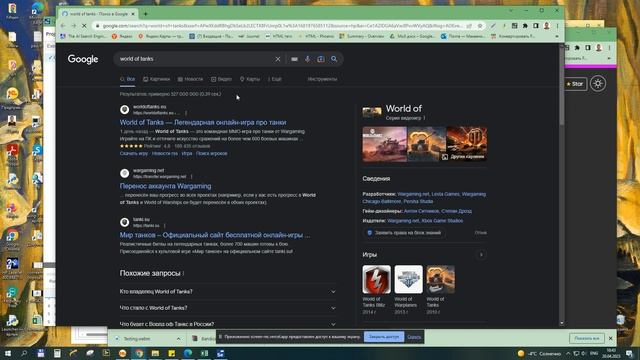Click Скрыть link in sharing bar
Image resolution: width=640 pixels, height=360 pixels.
[414, 337]
